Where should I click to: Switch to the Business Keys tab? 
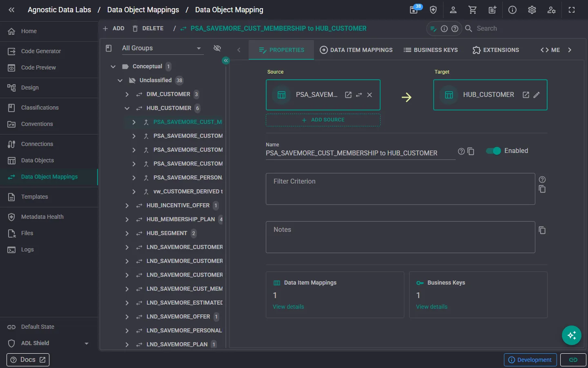coord(430,50)
